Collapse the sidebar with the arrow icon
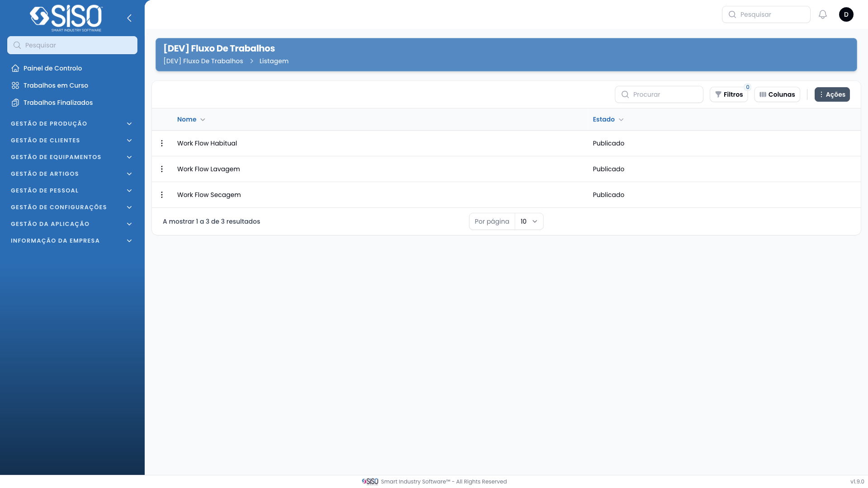This screenshot has height=488, width=868. tap(129, 18)
